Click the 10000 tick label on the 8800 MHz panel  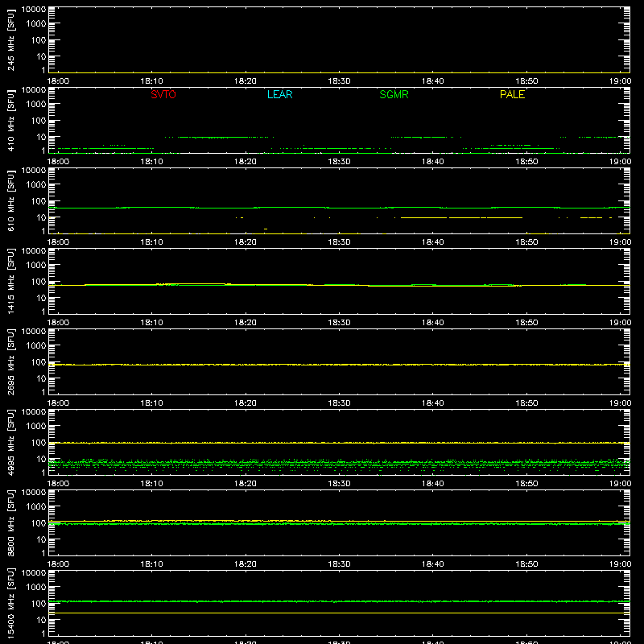pyautogui.click(x=34, y=493)
